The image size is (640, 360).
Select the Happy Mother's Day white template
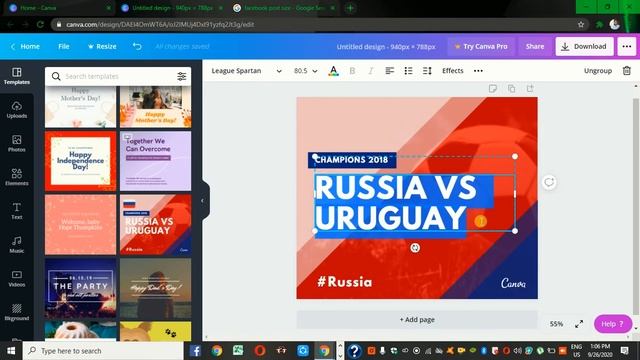80,107
